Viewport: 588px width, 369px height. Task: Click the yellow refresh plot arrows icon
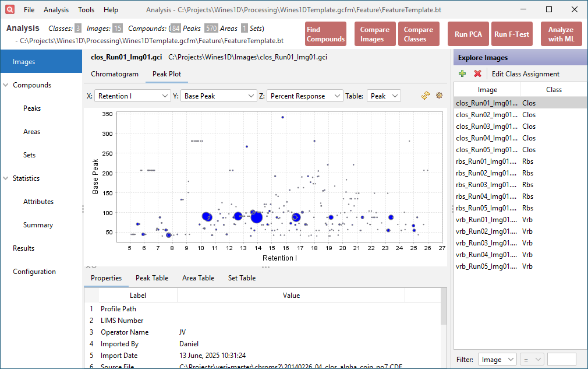coord(426,96)
